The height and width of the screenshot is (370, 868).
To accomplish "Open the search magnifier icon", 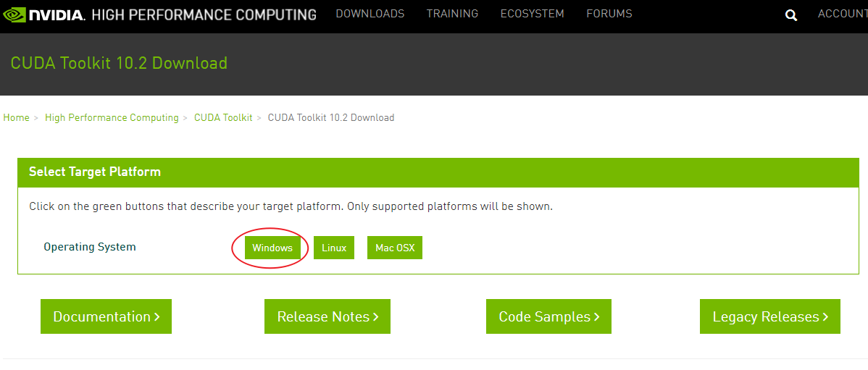I will tap(791, 15).
